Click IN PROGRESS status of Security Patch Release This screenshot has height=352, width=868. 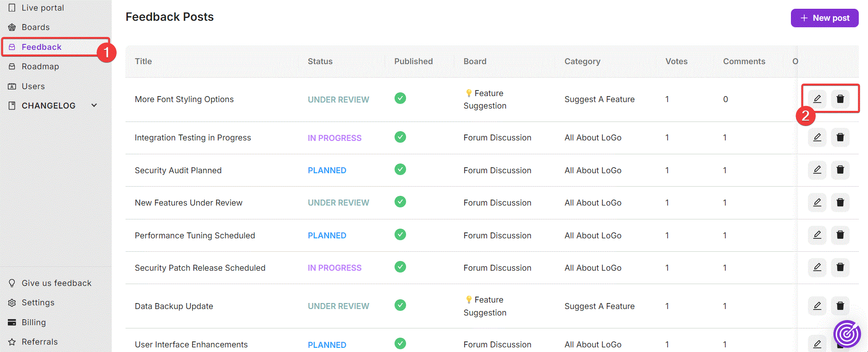tap(335, 268)
